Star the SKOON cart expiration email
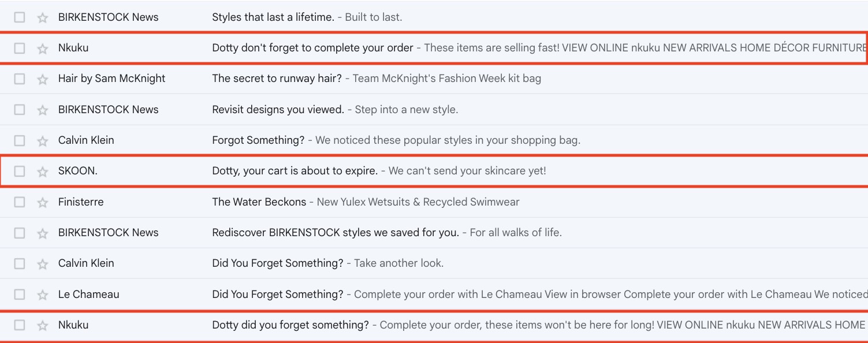Screen dimensions: 868x343 (42, 170)
